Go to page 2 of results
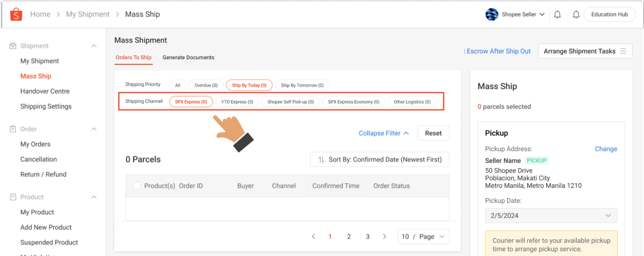This screenshot has height=256, width=644. tap(349, 237)
